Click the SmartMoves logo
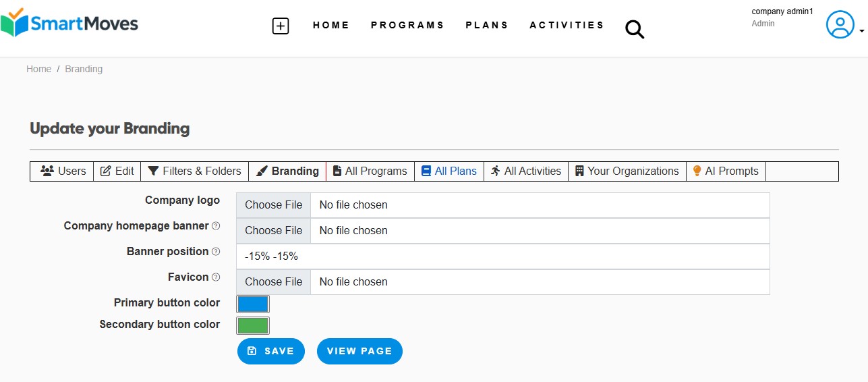 (x=69, y=23)
